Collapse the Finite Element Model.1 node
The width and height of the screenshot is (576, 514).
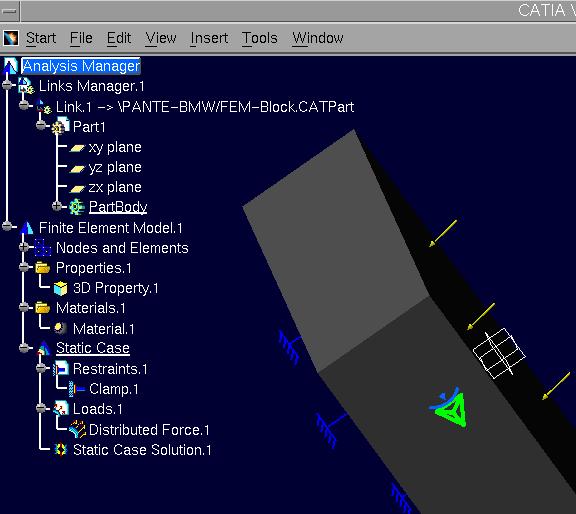click(x=7, y=226)
